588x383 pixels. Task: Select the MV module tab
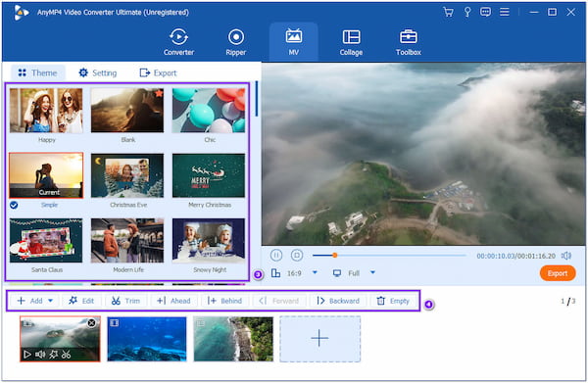pos(294,42)
